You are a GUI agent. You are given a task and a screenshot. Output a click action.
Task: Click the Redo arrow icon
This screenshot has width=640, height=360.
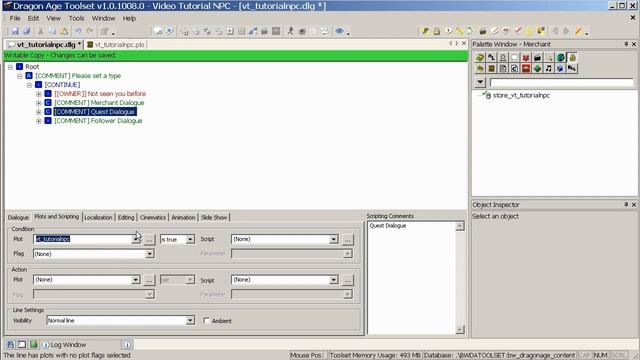90,31
